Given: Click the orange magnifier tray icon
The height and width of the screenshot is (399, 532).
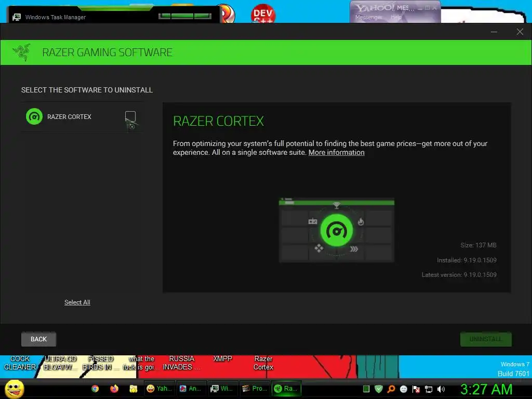Looking at the screenshot, I should coord(391,389).
